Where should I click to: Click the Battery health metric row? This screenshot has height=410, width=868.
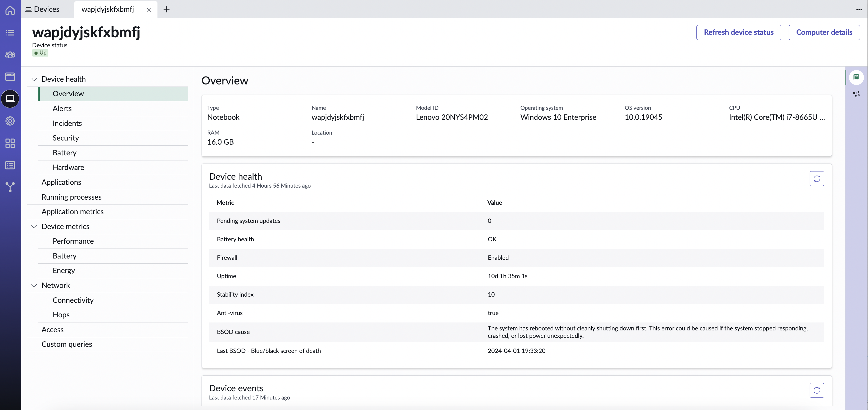[x=516, y=239]
